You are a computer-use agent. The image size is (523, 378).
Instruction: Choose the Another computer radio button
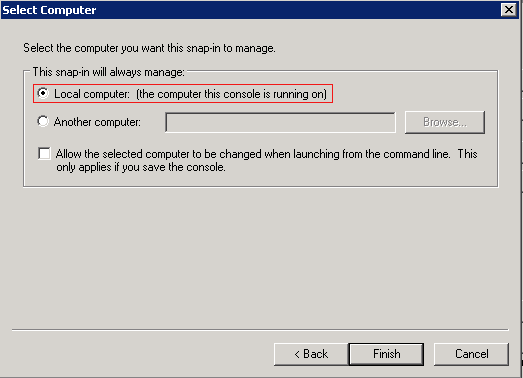43,121
